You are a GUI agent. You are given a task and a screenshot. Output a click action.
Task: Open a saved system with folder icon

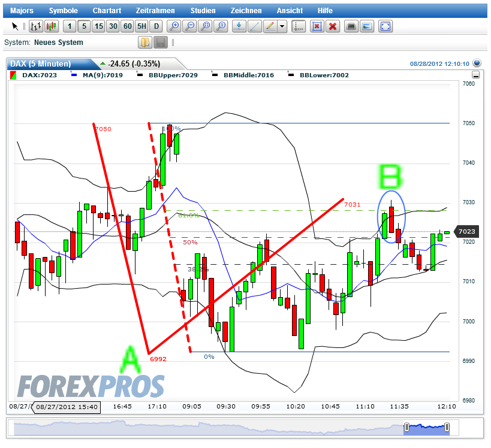[146, 42]
